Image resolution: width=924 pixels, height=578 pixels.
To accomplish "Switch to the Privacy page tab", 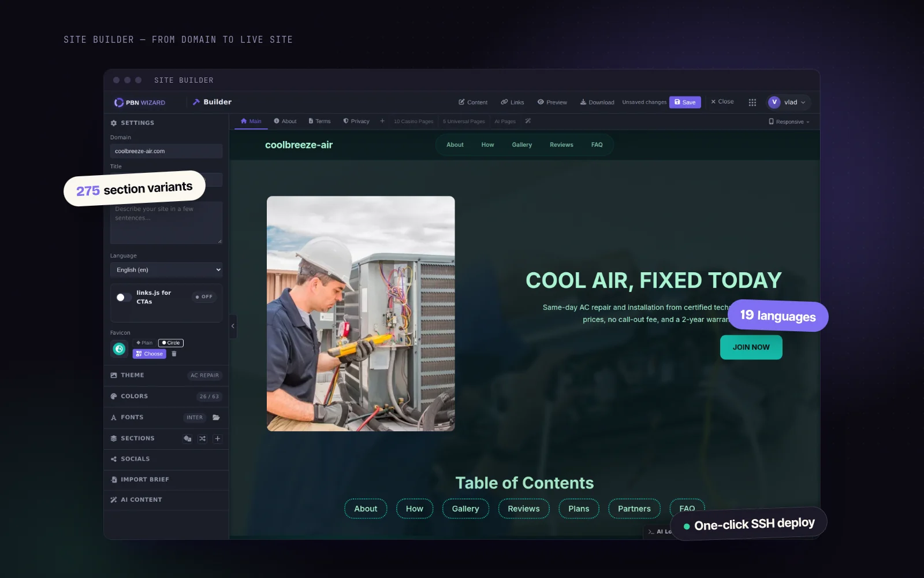I will point(356,121).
